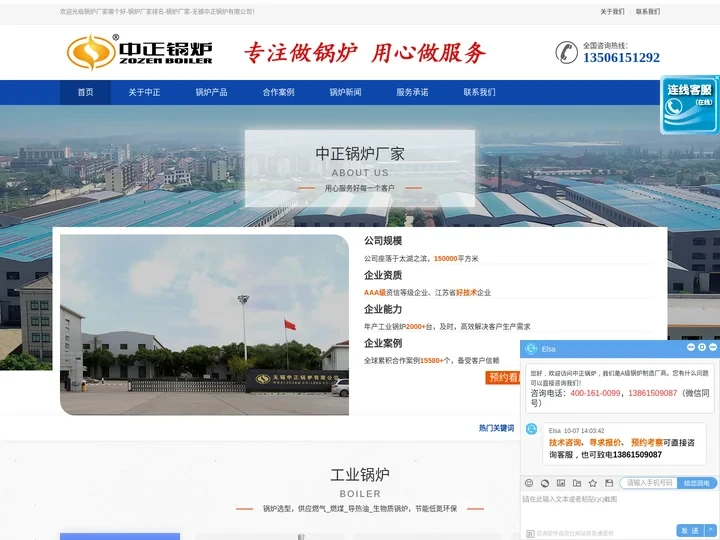The image size is (720, 540).
Task: Open the 服务承诺 nav item
Action: [412, 92]
